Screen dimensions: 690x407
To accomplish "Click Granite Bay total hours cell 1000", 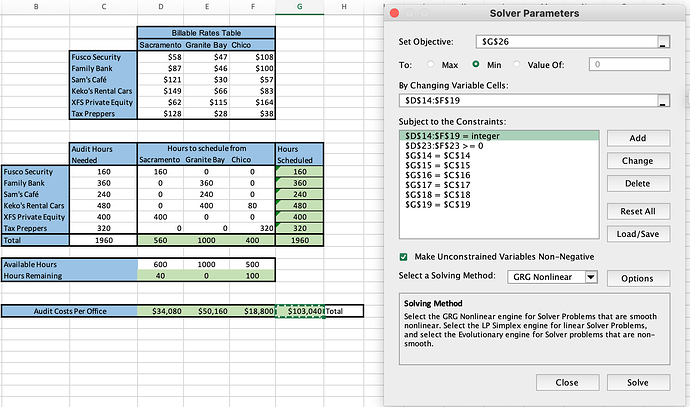I will 207,240.
